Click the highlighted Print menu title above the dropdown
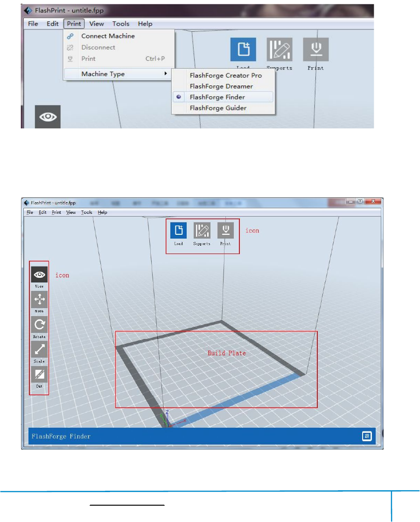Image resolution: width=420 pixels, height=522 pixels. [74, 24]
